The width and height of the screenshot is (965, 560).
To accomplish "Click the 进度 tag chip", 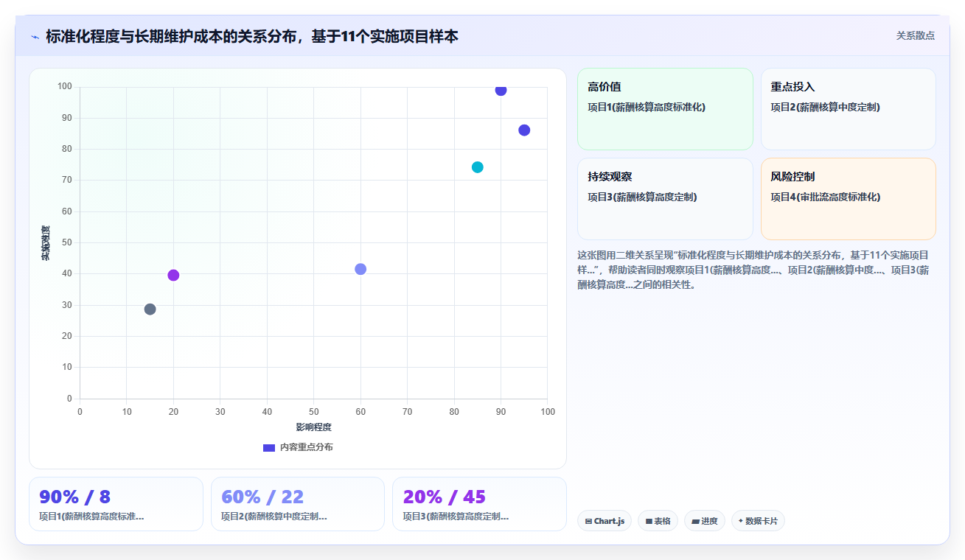I will point(705,521).
